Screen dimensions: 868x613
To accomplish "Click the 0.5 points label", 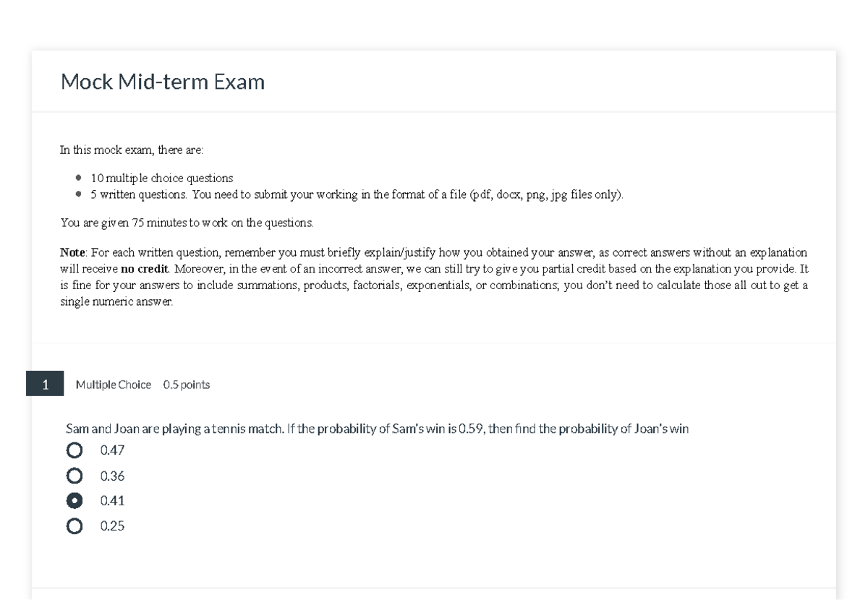I will click(187, 385).
